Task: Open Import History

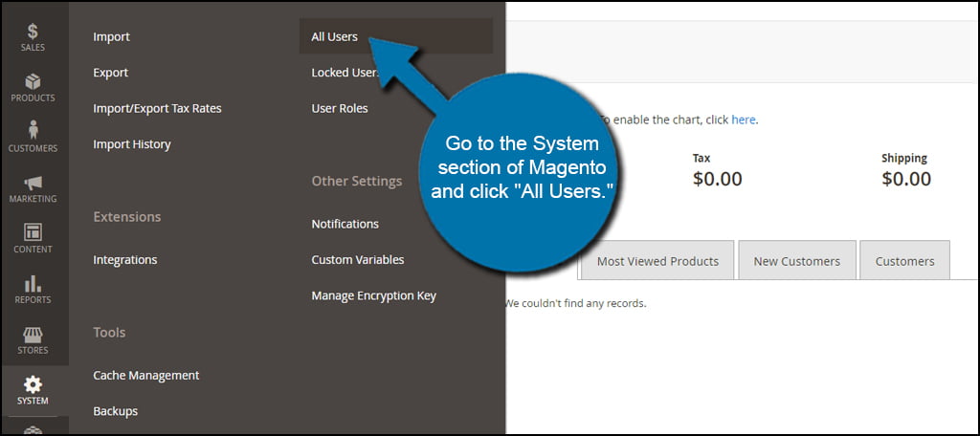Action: point(132,144)
